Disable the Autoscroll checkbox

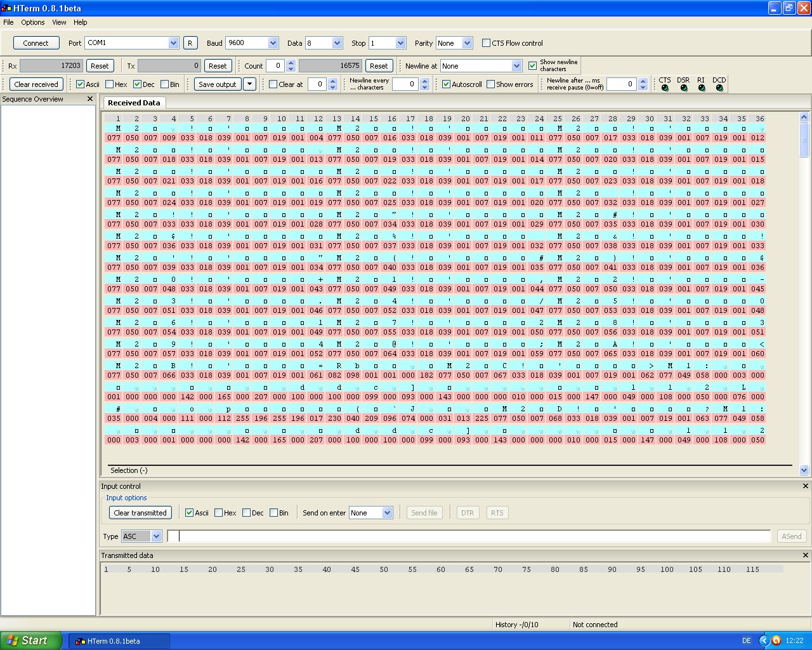[x=447, y=84]
